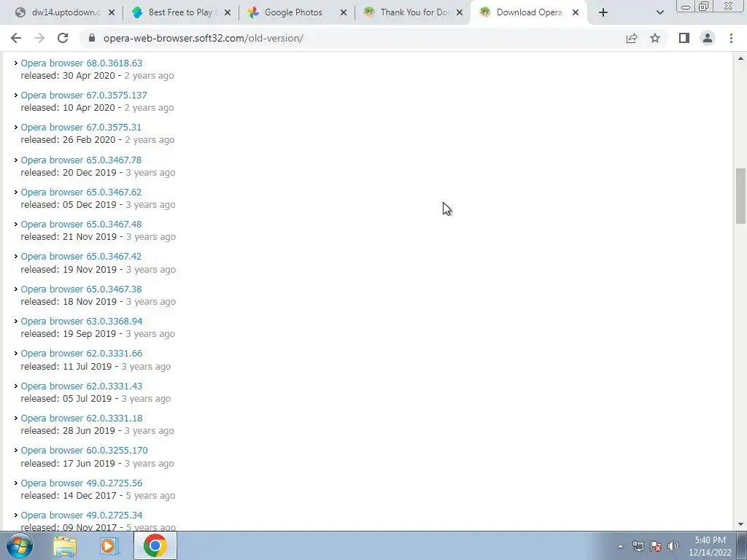Image resolution: width=747 pixels, height=560 pixels.
Task: Open the tab search dropdown arrow
Action: coord(659,12)
